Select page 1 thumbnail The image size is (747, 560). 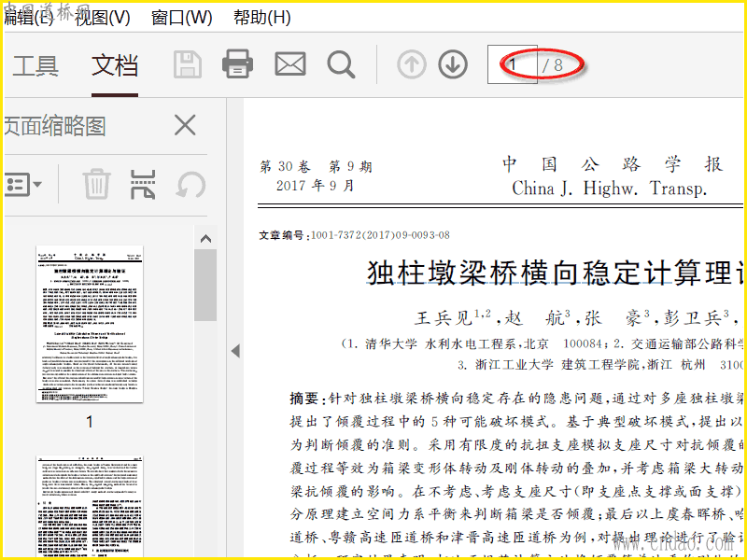90,324
